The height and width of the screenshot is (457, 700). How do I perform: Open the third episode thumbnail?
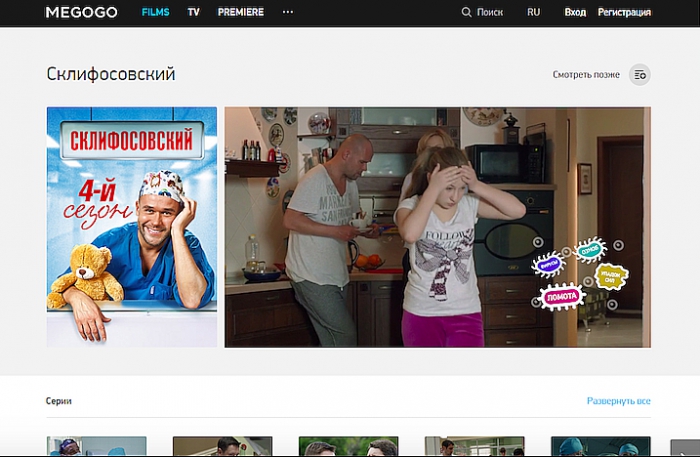point(348,446)
